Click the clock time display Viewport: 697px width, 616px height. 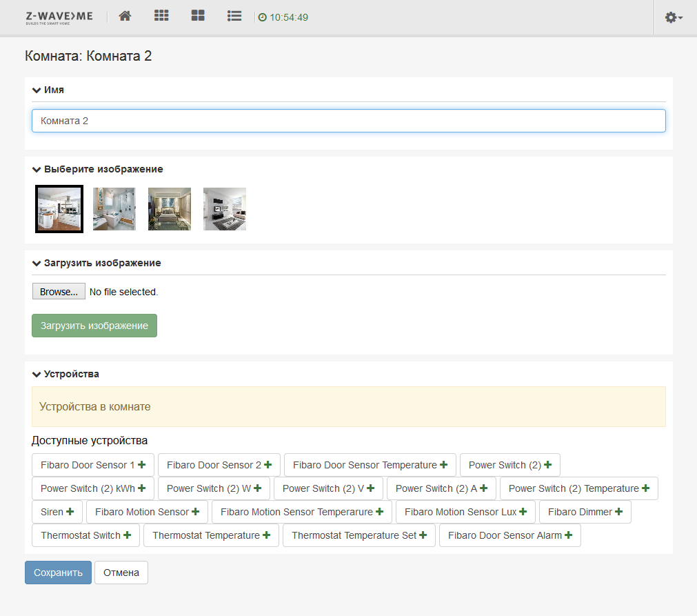click(283, 17)
